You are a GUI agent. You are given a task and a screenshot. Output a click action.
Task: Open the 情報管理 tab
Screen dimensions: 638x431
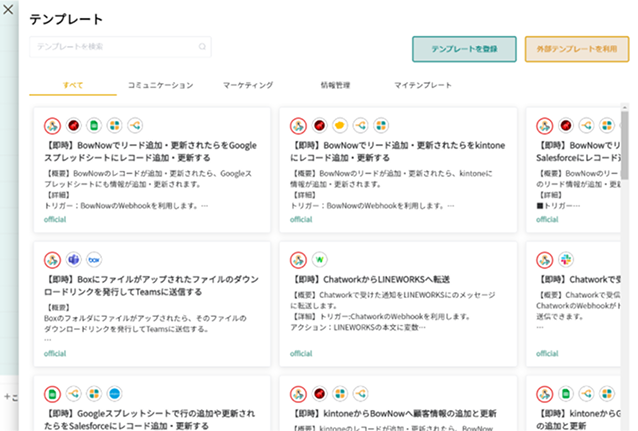(335, 85)
